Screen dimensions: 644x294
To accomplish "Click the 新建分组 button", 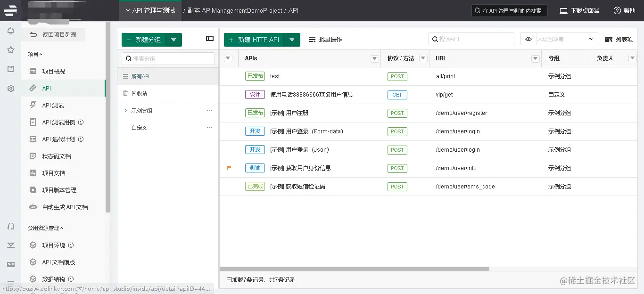I will 143,40.
